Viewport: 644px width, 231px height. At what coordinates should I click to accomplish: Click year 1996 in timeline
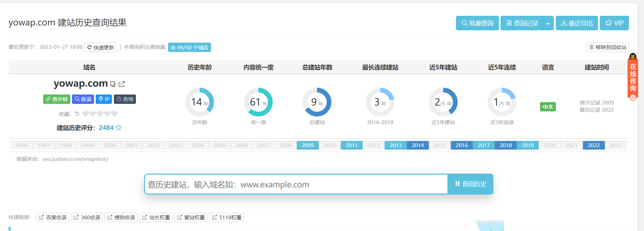pyautogui.click(x=22, y=145)
